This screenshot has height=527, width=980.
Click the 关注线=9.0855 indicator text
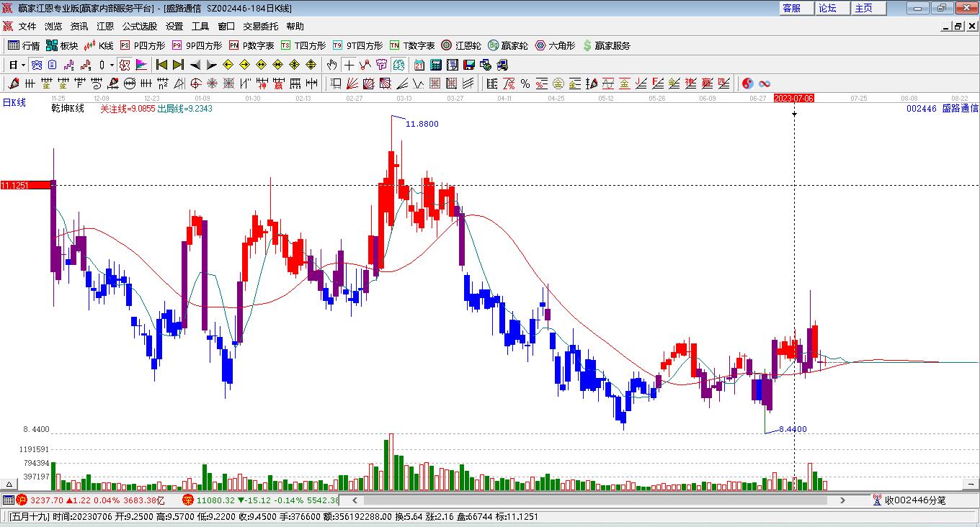[x=128, y=109]
